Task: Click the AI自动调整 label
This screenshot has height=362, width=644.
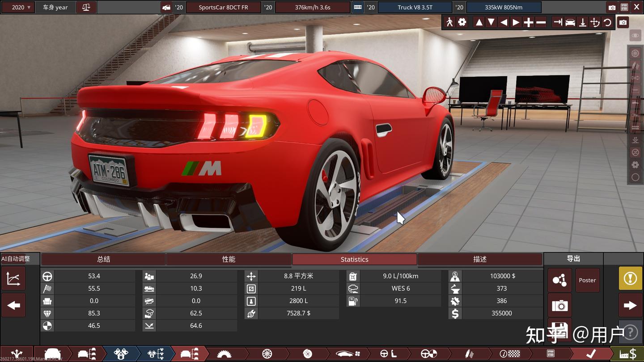Action: [16, 259]
